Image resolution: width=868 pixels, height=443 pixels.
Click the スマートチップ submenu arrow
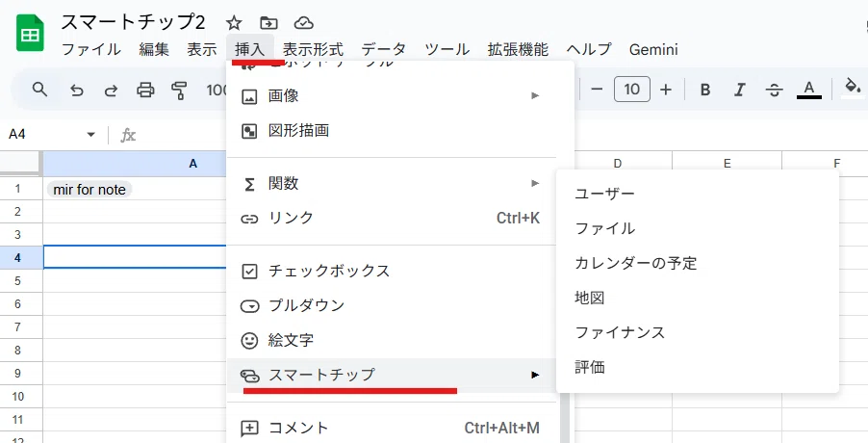pyautogui.click(x=535, y=375)
